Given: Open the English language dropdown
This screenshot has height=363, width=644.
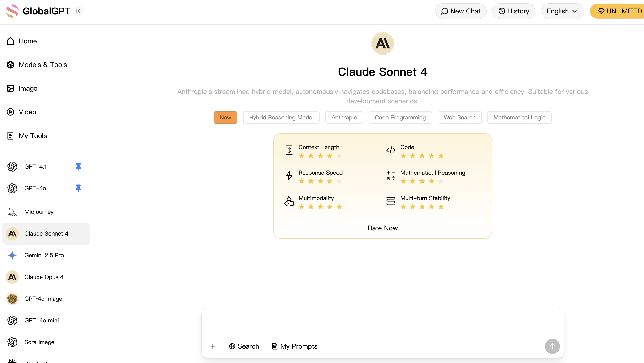Looking at the screenshot, I should coord(562,11).
